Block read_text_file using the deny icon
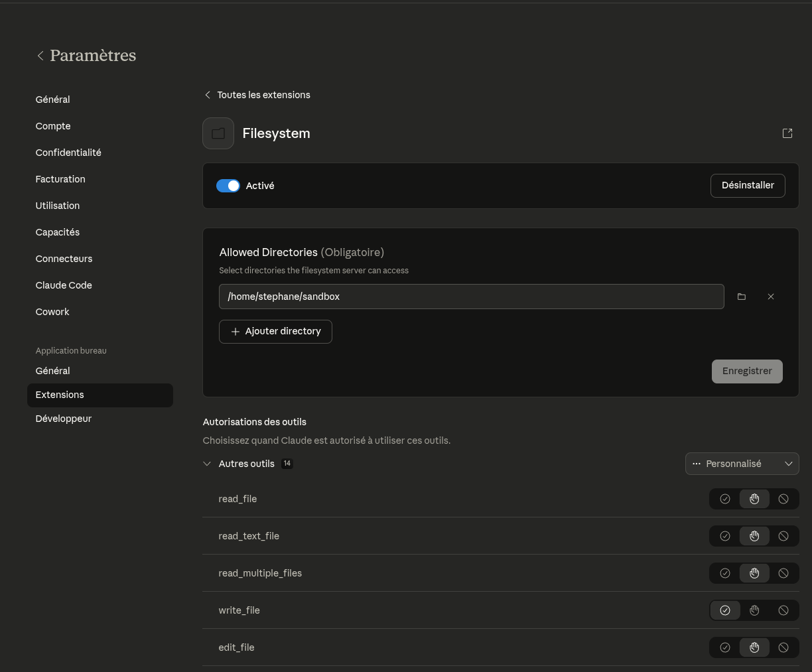 tap(783, 536)
